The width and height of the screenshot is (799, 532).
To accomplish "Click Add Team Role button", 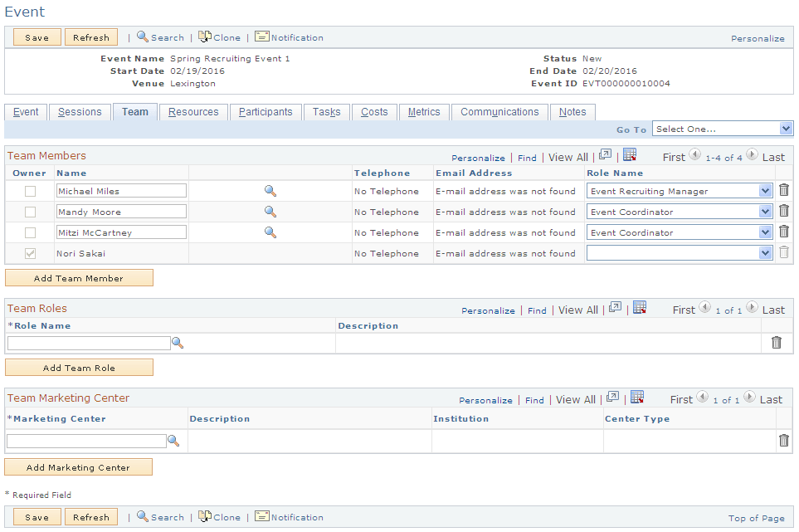I will 79,368.
